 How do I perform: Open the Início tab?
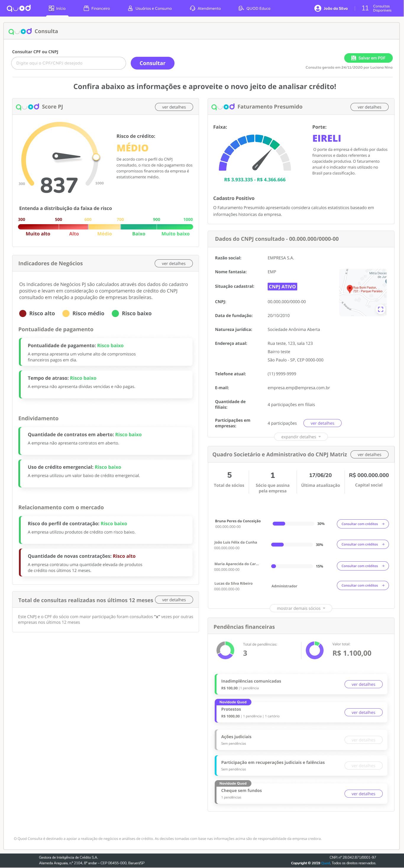[57, 8]
